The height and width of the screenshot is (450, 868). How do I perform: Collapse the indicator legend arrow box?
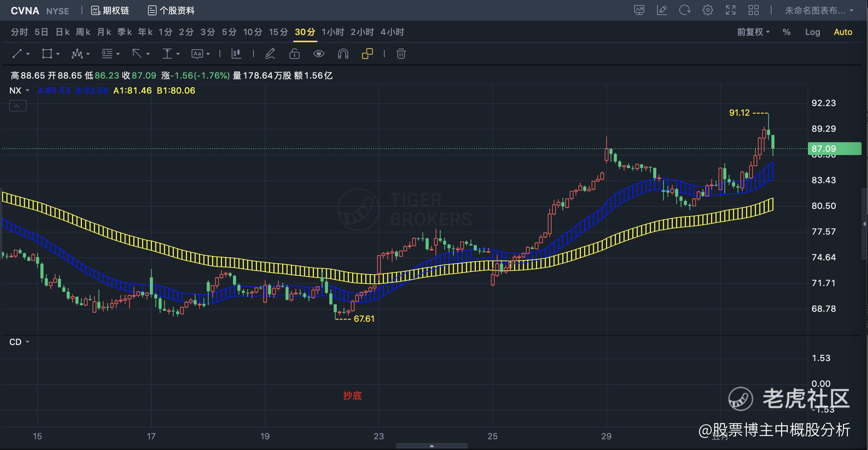point(18,106)
